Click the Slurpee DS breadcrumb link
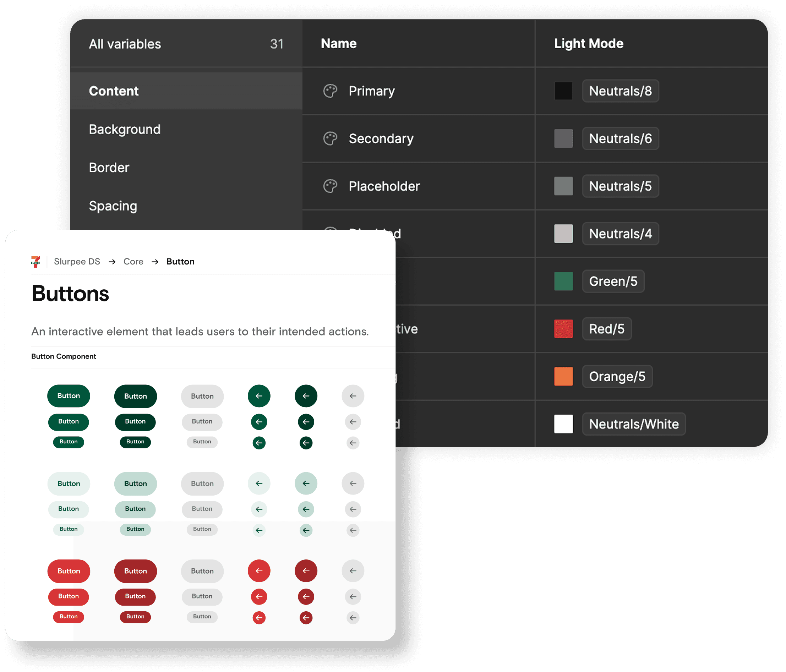Image resolution: width=786 pixels, height=672 pixels. pyautogui.click(x=77, y=261)
